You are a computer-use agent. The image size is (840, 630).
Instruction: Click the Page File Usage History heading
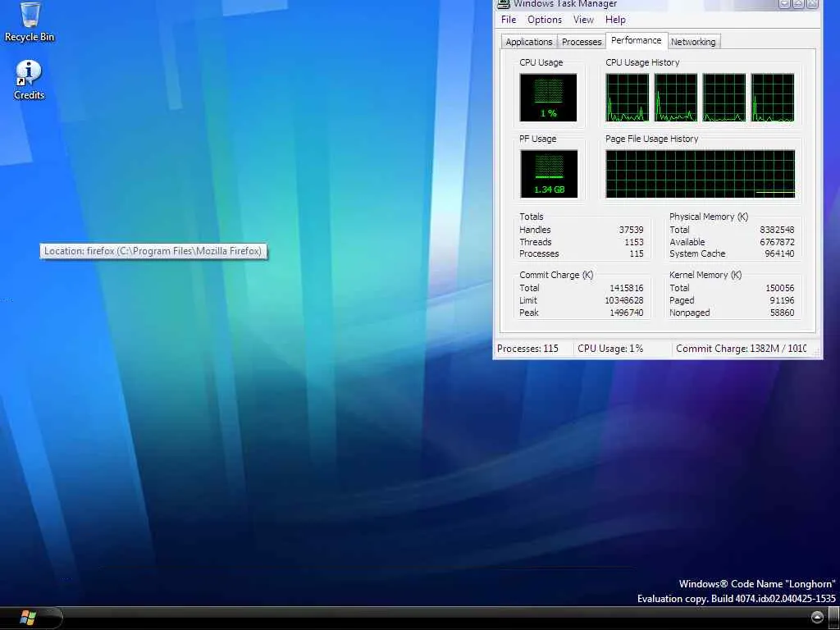coord(651,139)
